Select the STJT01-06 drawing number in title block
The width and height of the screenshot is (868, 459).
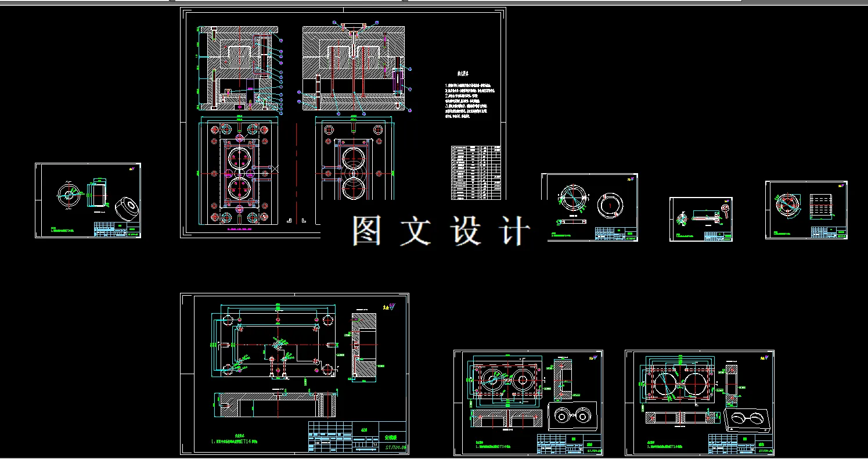coord(395,447)
